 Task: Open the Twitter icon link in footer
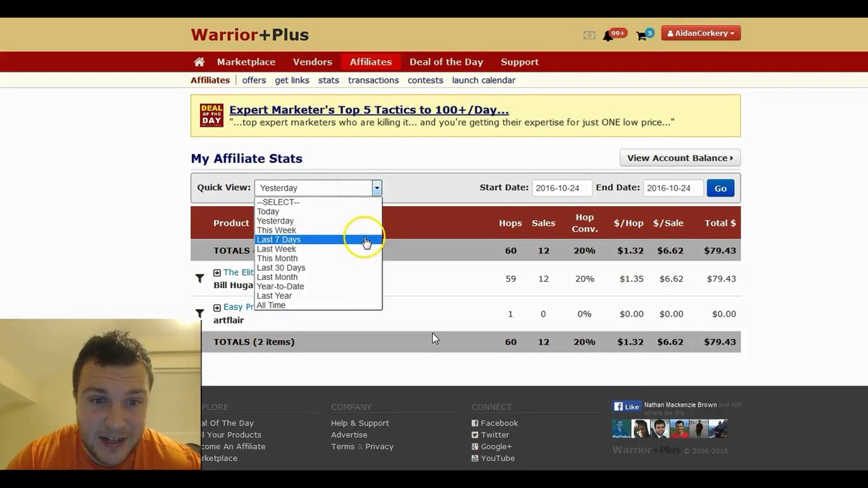475,435
